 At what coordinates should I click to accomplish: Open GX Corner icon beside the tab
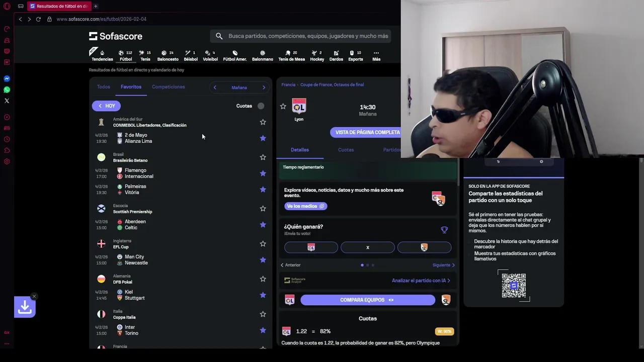pos(21,7)
